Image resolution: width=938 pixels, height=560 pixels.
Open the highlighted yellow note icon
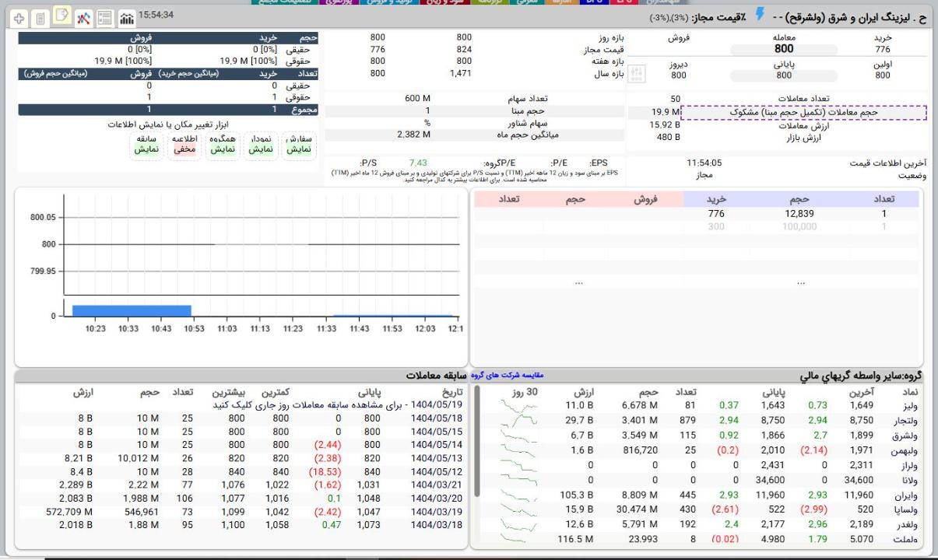pos(61,16)
